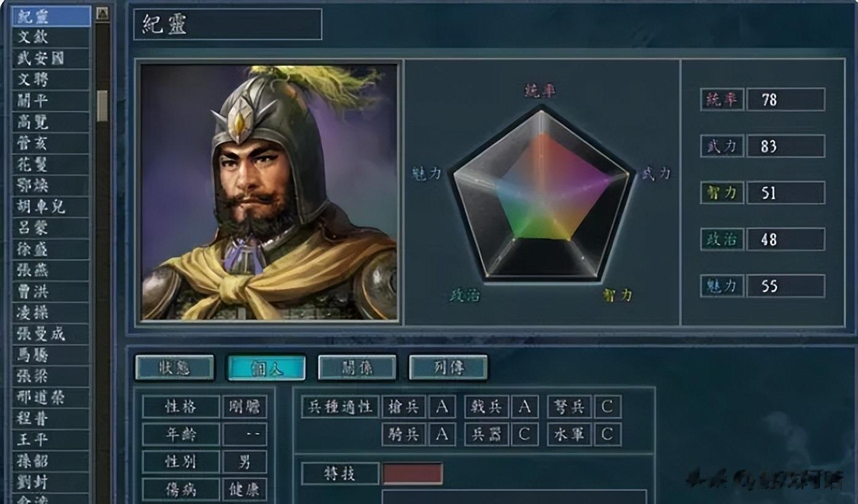Select 關平 in the officer list

pyautogui.click(x=51, y=100)
